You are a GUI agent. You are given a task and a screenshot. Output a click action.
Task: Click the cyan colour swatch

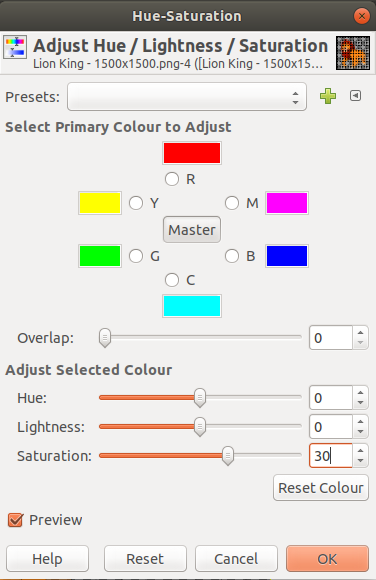pyautogui.click(x=192, y=306)
